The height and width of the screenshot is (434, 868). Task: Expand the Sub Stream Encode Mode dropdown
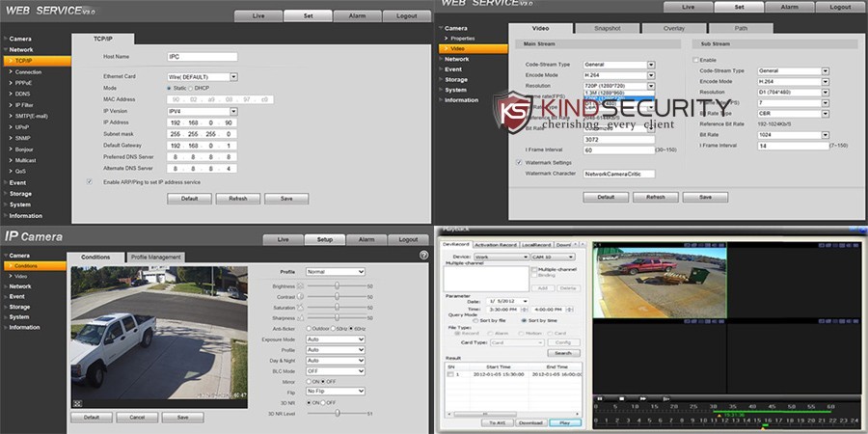pyautogui.click(x=791, y=82)
